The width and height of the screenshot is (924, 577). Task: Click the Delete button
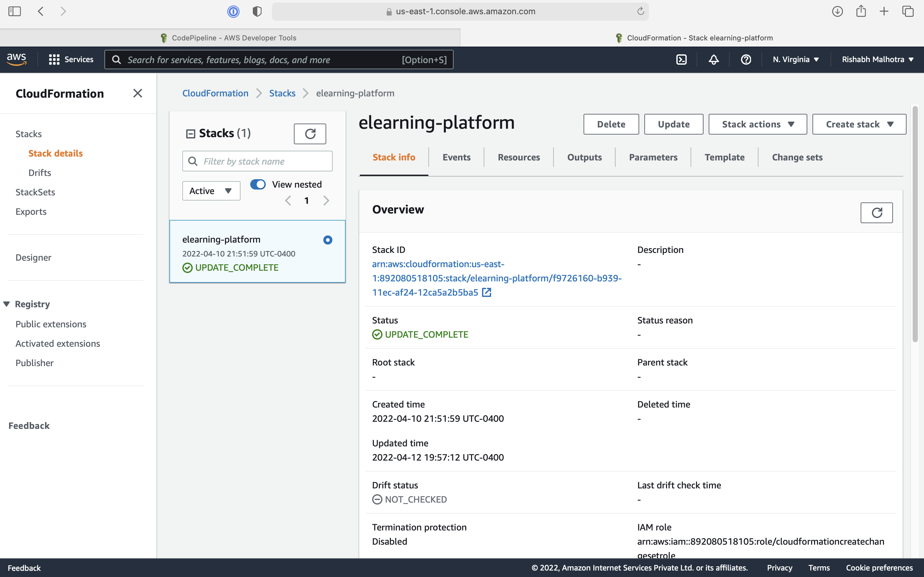(611, 124)
